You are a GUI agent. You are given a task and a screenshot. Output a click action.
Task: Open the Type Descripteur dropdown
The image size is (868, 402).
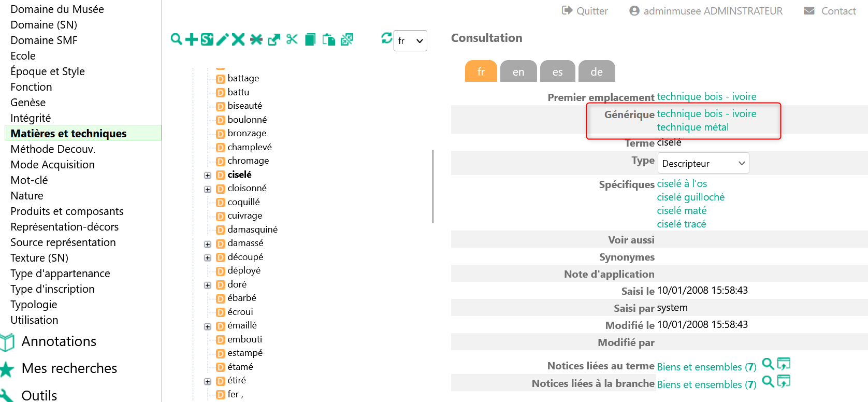[703, 163]
